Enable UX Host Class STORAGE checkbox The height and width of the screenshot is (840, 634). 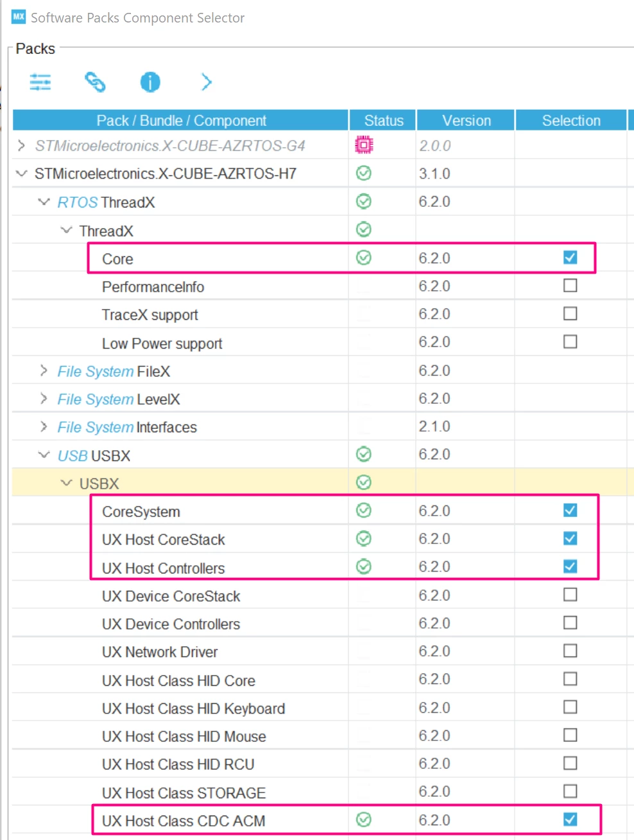[570, 791]
